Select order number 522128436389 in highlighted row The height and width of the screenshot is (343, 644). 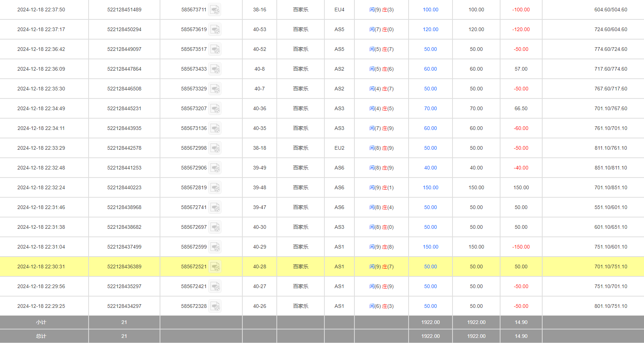[124, 267]
